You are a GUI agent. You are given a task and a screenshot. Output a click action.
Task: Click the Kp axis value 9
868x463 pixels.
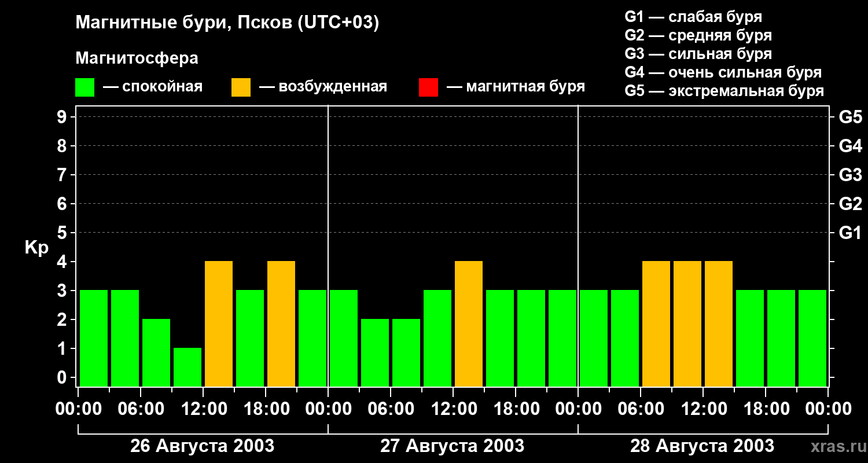tap(63, 117)
